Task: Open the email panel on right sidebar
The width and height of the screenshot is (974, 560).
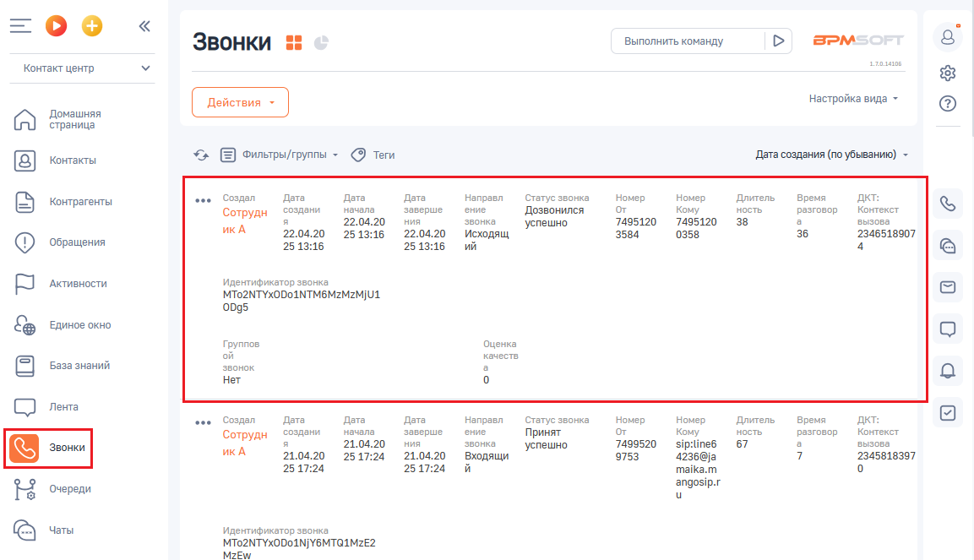Action: [948, 287]
